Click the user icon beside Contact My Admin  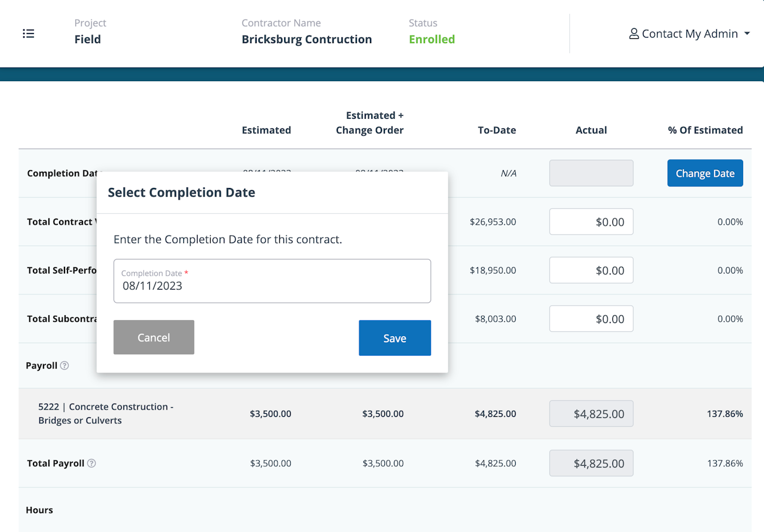coord(634,34)
